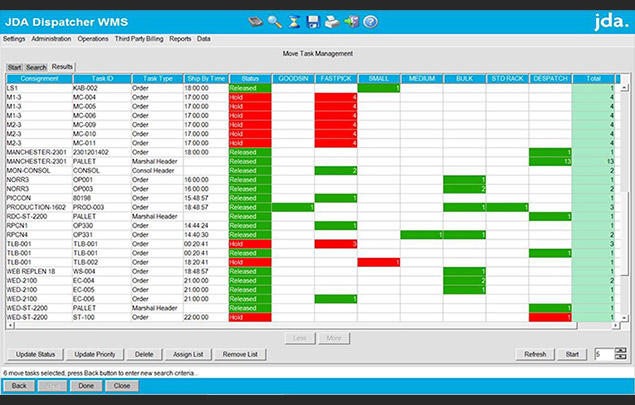The image size is (635, 405).
Task: Sort by the Ship By Time column header
Action: click(206, 79)
